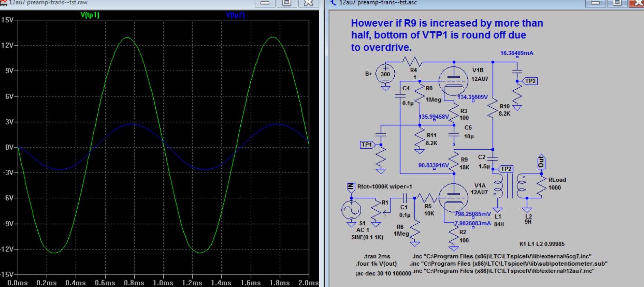Click the 135.99458V voltage readout
The width and height of the screenshot is (644, 287).
(434, 117)
